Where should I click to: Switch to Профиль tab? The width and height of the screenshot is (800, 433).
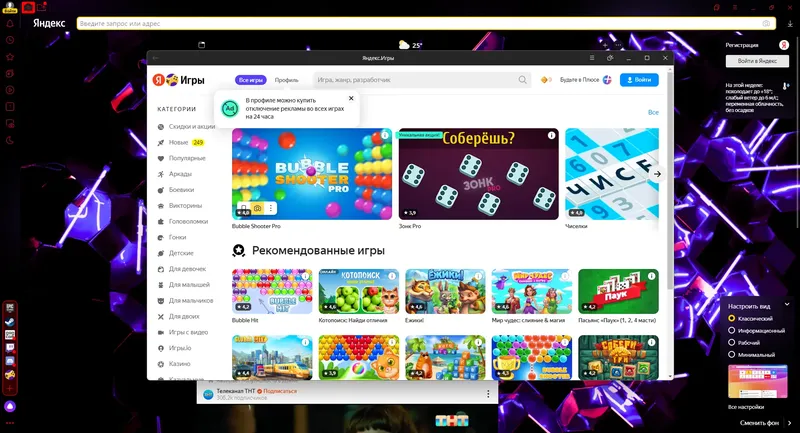click(286, 80)
